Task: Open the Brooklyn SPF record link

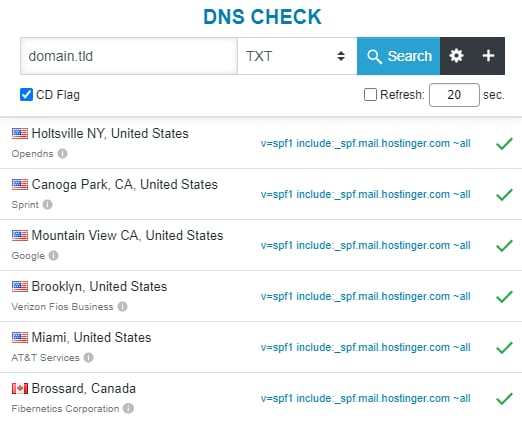Action: tap(365, 297)
